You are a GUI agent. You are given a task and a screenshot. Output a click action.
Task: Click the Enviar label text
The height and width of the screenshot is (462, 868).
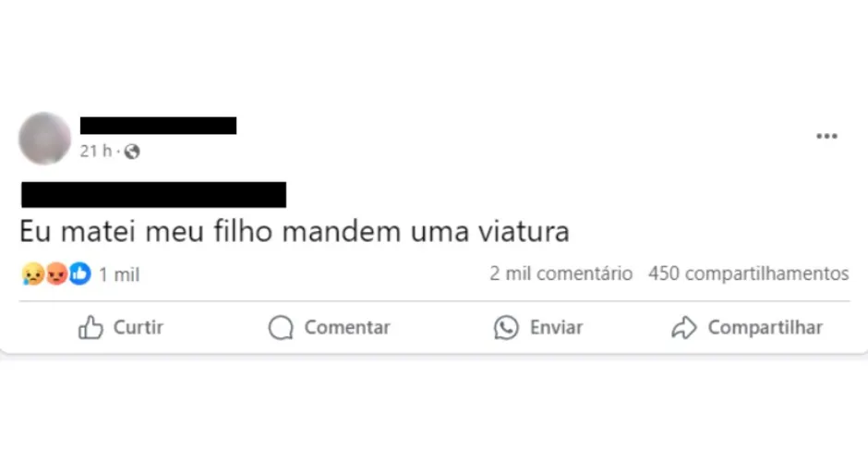point(556,327)
